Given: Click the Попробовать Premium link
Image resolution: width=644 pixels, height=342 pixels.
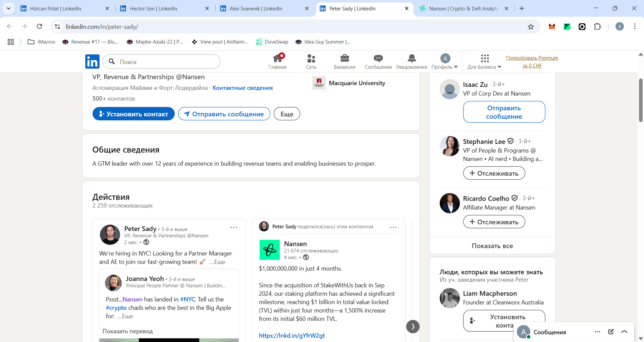Looking at the screenshot, I should tap(532, 62).
